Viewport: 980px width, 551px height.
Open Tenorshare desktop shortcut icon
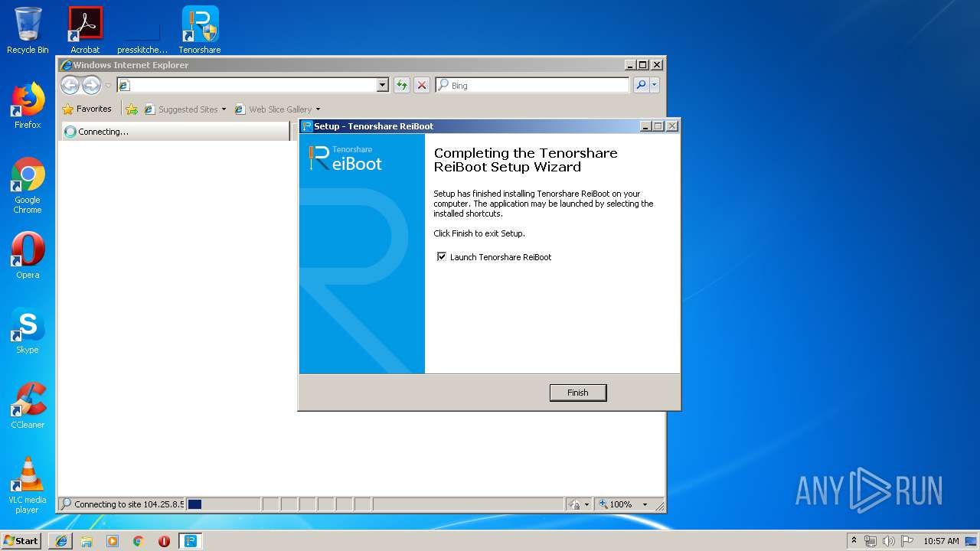tap(200, 31)
